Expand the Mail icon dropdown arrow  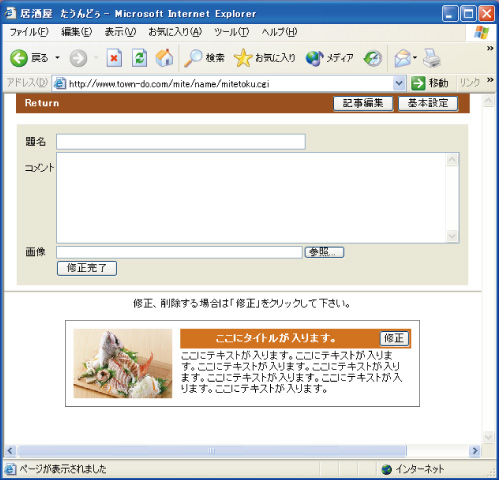(415, 58)
